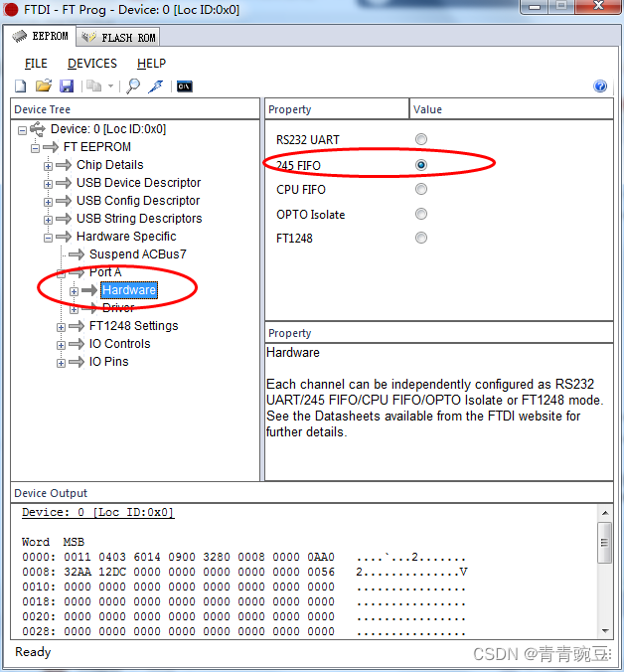Click the Device Output scrollbar thumb
The width and height of the screenshot is (624, 672).
click(x=605, y=543)
